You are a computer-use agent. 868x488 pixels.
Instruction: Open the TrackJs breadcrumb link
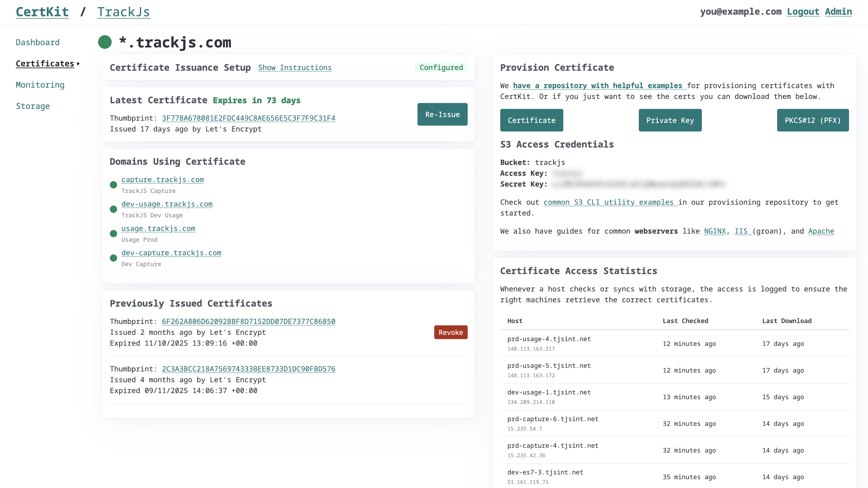[123, 12]
